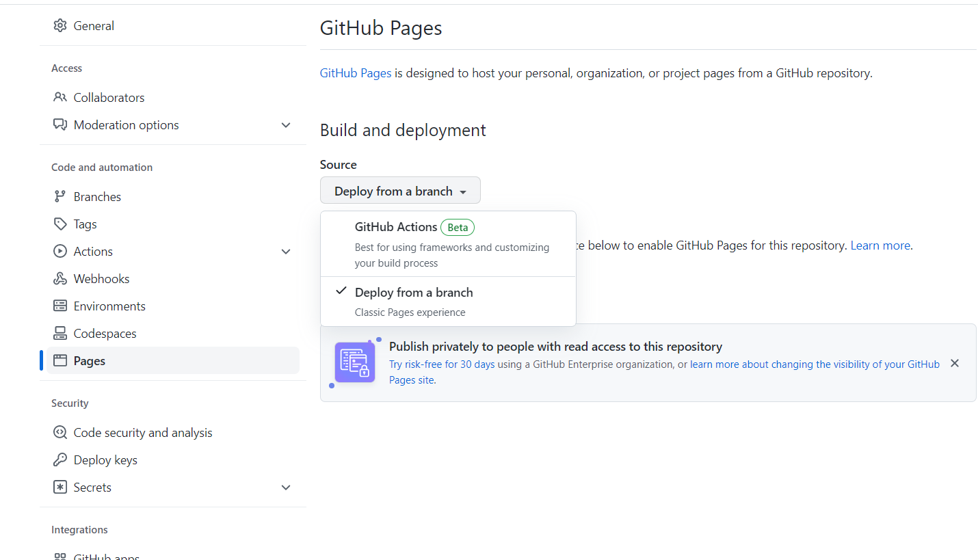Expand the Actions settings submenu

[x=286, y=252]
